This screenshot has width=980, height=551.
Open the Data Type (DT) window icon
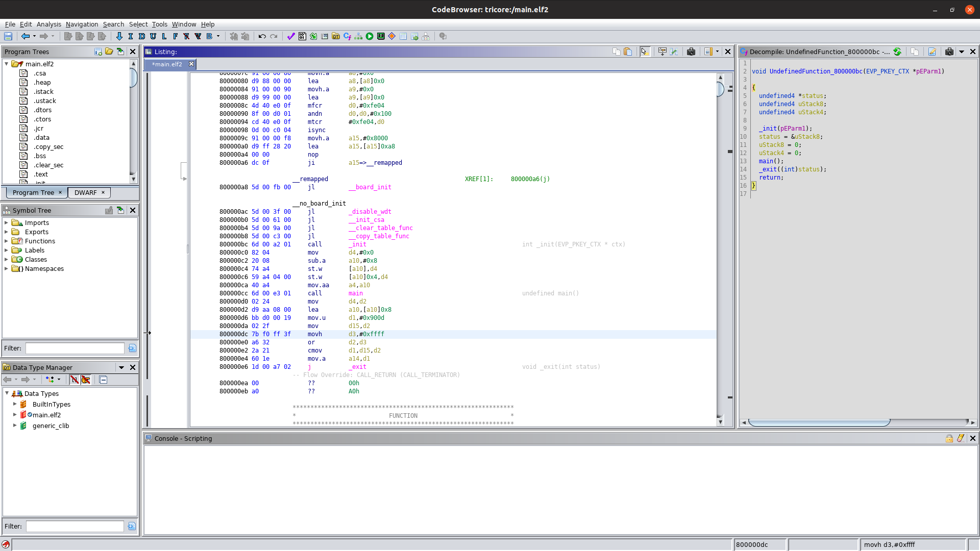click(336, 36)
